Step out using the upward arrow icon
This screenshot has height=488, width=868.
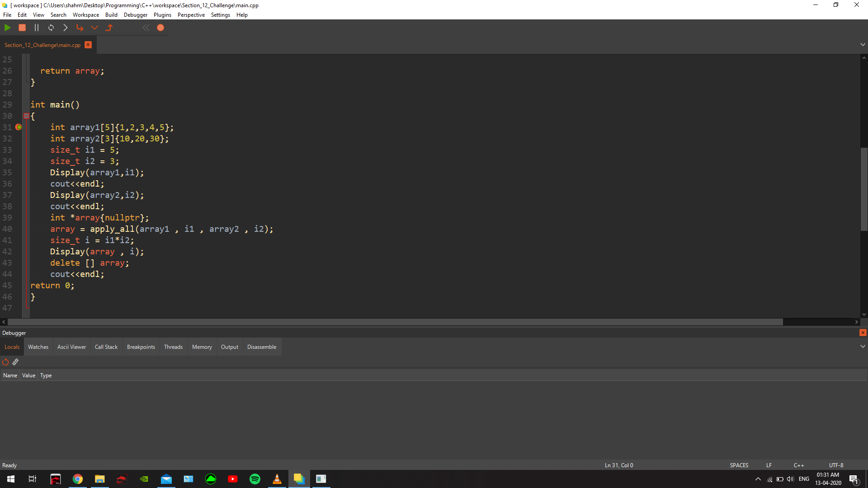click(x=109, y=28)
